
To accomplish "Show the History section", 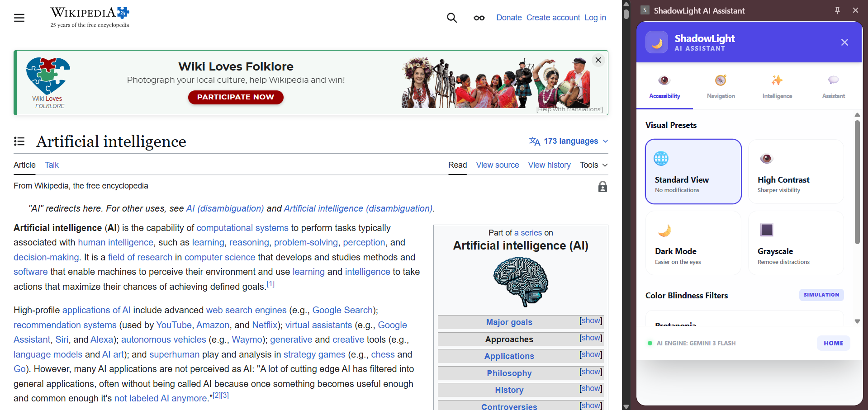I will (591, 389).
